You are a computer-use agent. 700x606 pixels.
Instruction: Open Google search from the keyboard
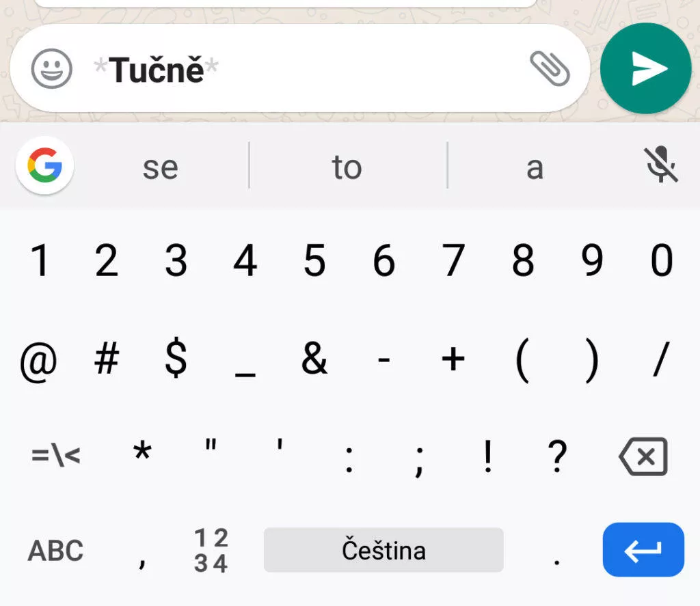click(x=45, y=166)
